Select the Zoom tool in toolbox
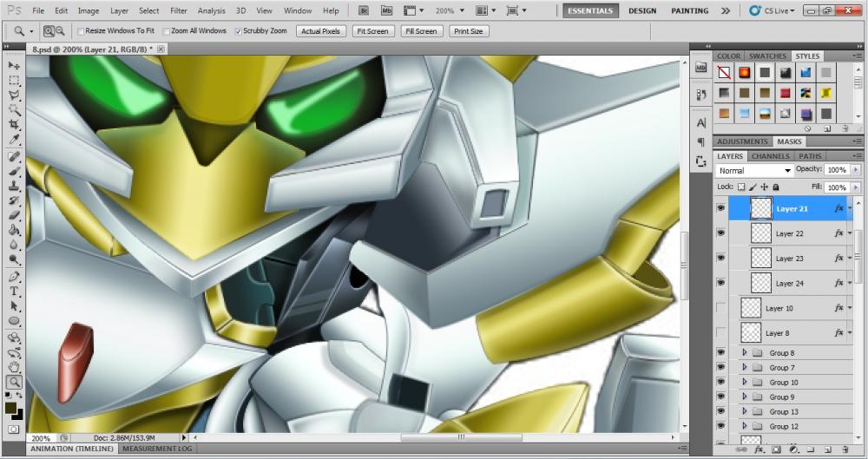The width and height of the screenshot is (868, 459). tap(14, 382)
